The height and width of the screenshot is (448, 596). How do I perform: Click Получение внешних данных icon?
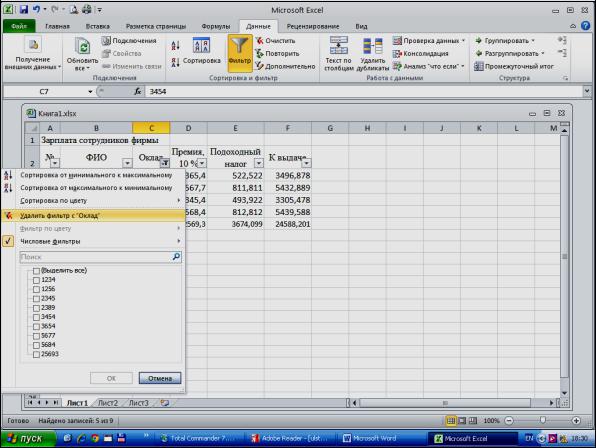pos(33,45)
